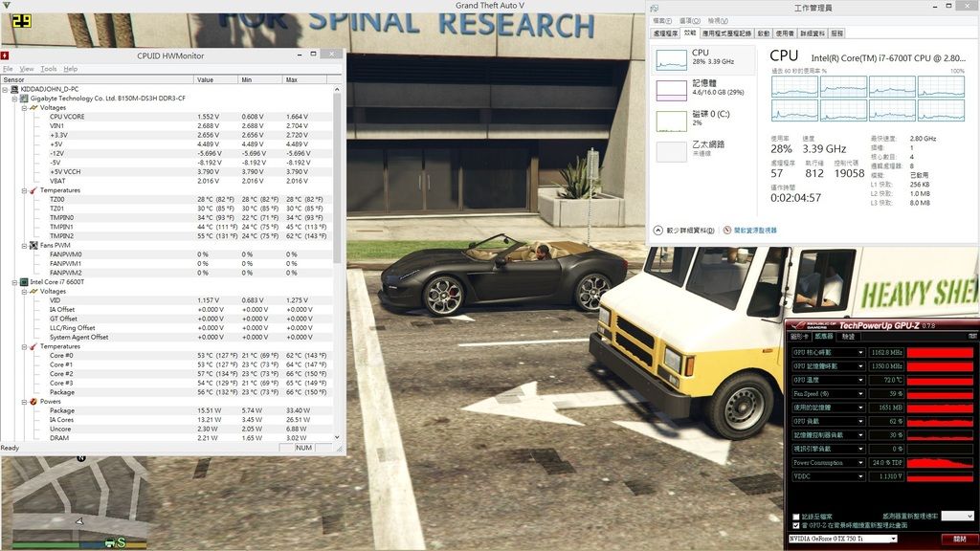
Task: Click the fan icon beside Fans PWM
Action: 33,246
